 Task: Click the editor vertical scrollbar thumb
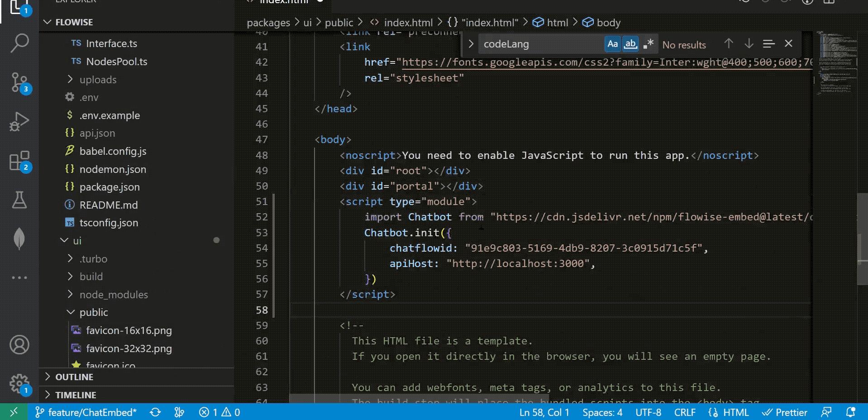[862, 239]
